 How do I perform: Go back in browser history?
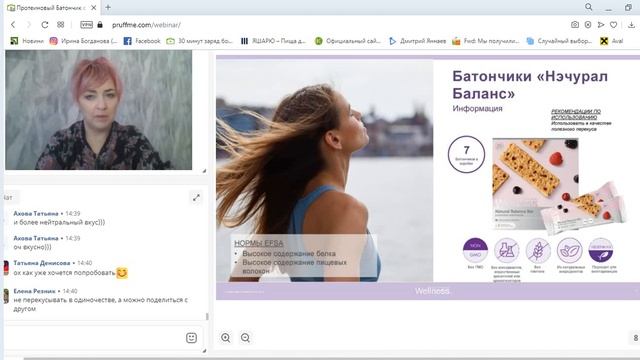pos(13,25)
